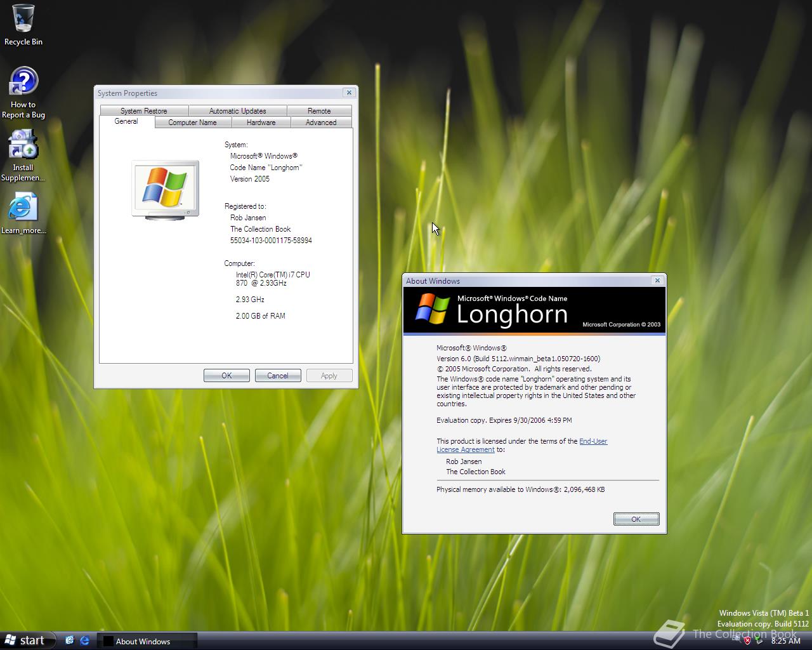Click the Safely Remove Hardware tray icon

tap(759, 640)
